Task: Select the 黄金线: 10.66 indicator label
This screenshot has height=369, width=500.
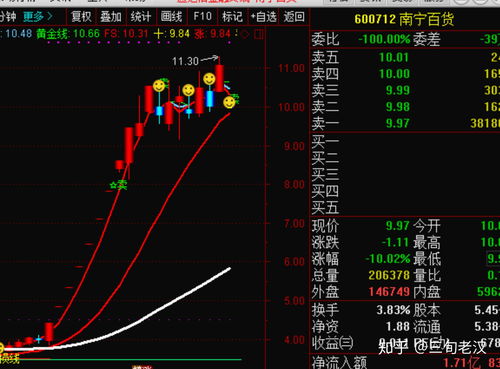Action: (x=68, y=34)
